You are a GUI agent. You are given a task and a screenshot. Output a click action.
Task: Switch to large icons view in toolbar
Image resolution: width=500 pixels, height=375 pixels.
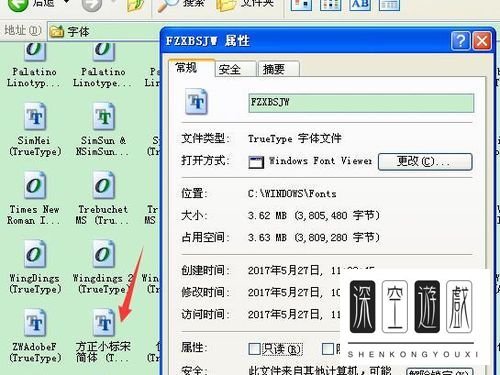(x=301, y=5)
